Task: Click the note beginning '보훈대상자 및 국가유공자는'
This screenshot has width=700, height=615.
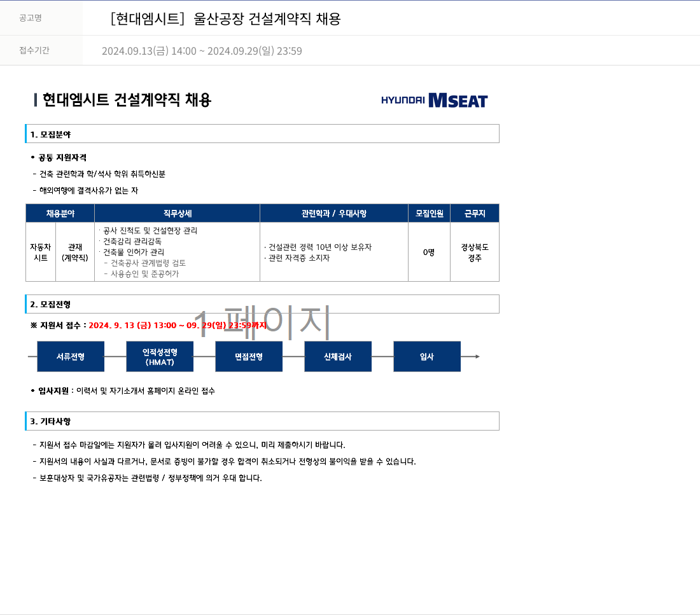Action: click(148, 478)
